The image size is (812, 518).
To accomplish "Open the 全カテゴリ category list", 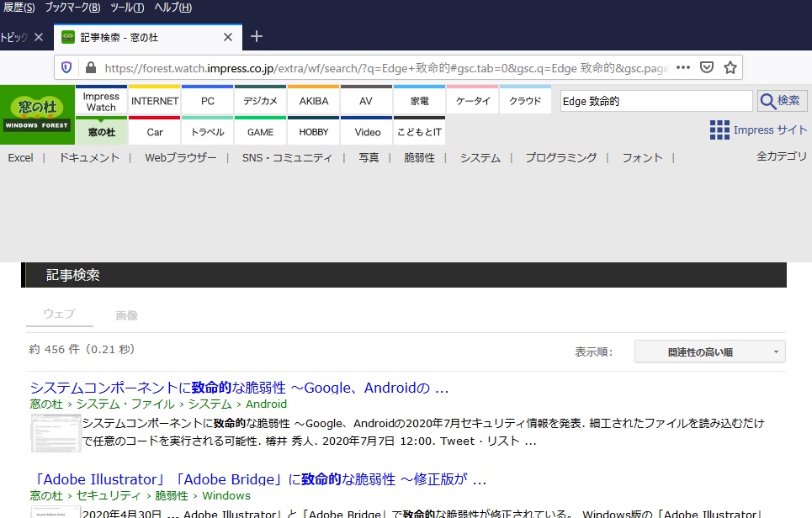I will pos(781,156).
